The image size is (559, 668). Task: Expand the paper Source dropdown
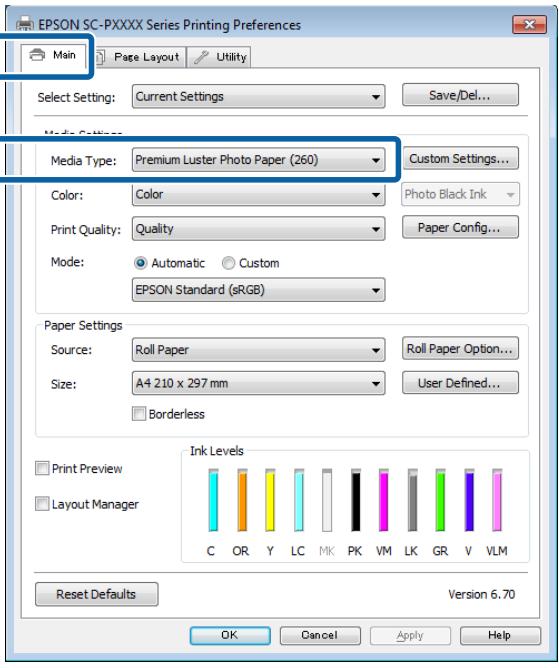coord(258,350)
